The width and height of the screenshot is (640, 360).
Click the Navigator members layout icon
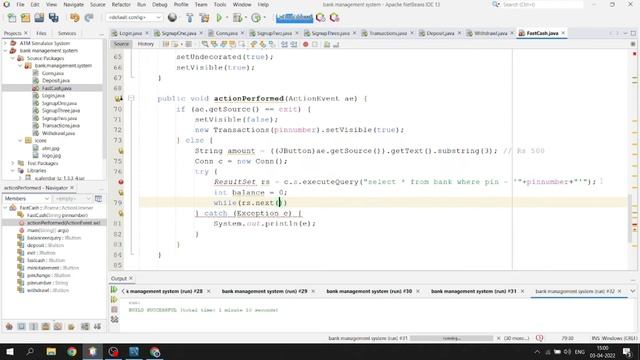[98, 198]
